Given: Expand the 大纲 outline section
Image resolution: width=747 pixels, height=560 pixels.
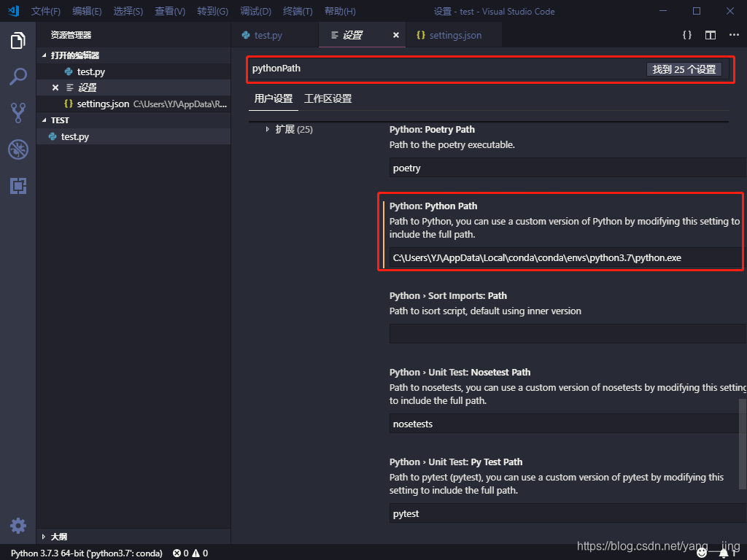Looking at the screenshot, I should tap(133, 537).
